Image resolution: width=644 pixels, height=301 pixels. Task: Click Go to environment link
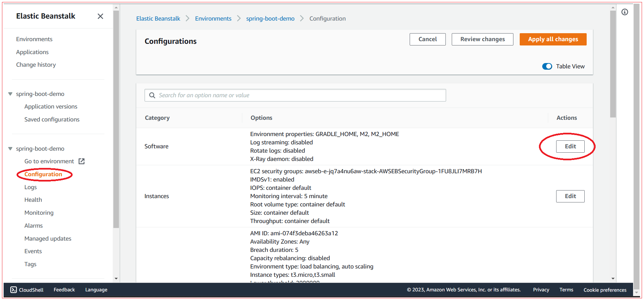(49, 161)
